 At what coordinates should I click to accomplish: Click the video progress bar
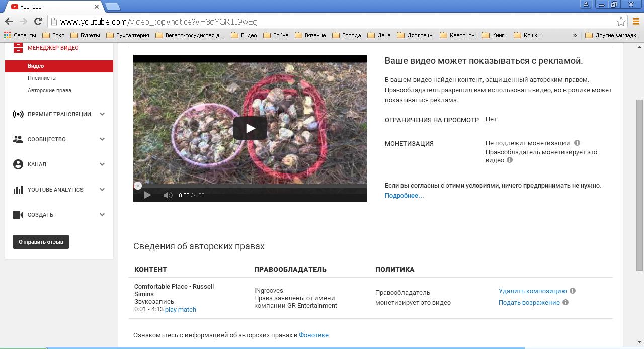click(x=250, y=186)
